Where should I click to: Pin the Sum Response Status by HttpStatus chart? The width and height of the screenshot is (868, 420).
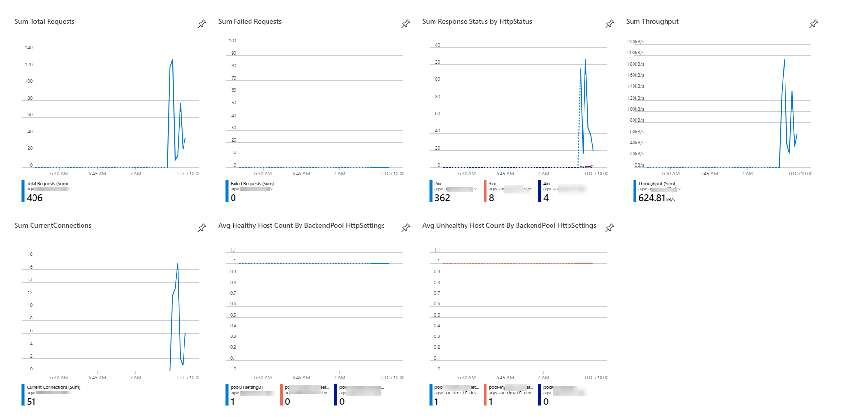point(610,24)
